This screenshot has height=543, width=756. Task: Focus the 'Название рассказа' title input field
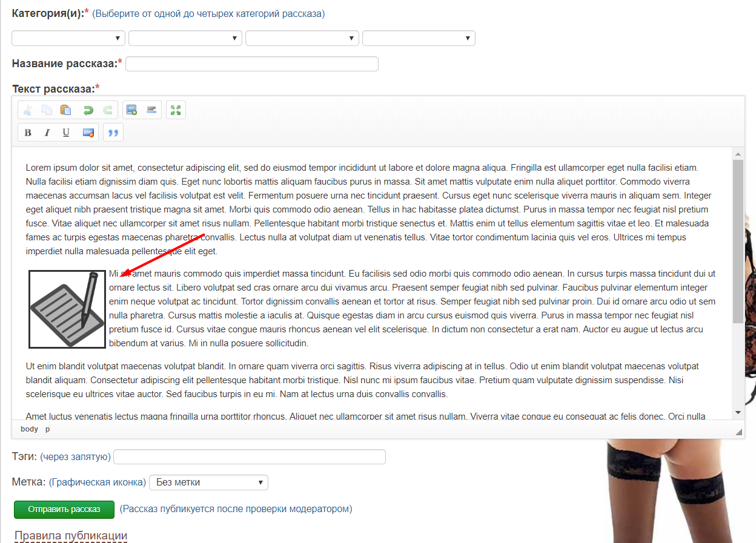251,64
